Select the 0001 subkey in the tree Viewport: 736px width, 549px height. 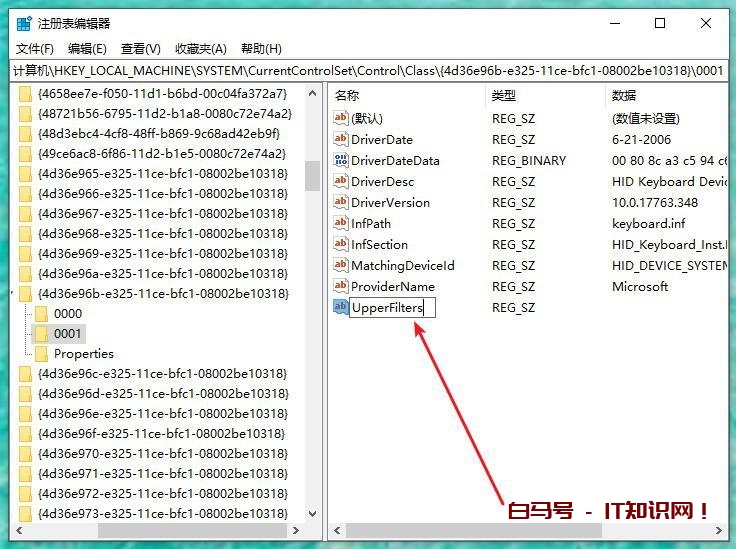(68, 334)
